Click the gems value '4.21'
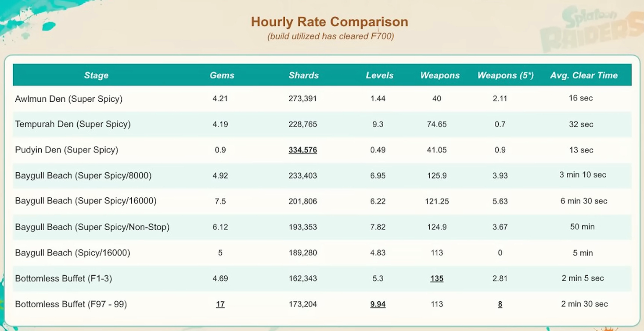Viewport: 644px width, 331px height. tap(220, 99)
